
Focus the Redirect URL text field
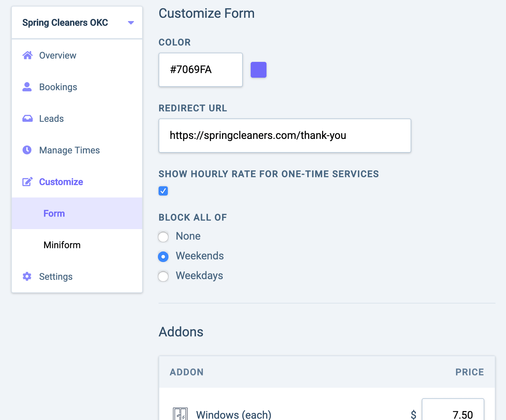point(285,136)
